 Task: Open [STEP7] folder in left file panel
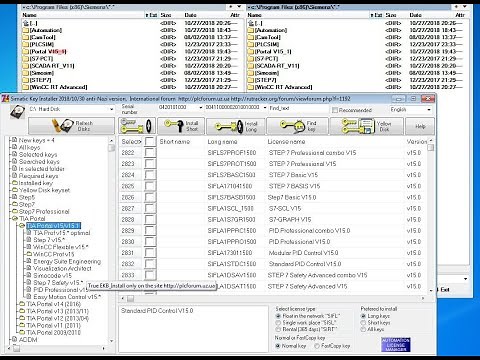40,80
